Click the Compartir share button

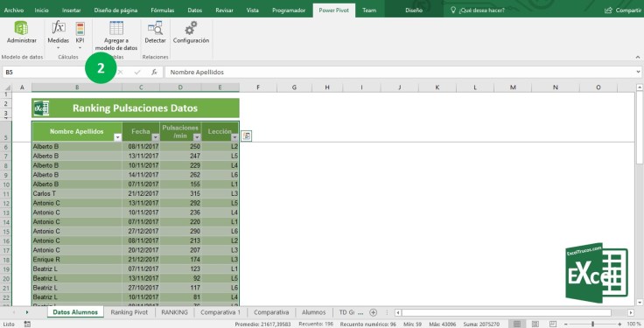coord(623,10)
